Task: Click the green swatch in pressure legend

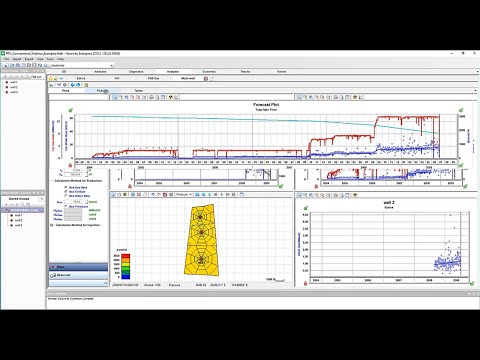Action: click(125, 268)
